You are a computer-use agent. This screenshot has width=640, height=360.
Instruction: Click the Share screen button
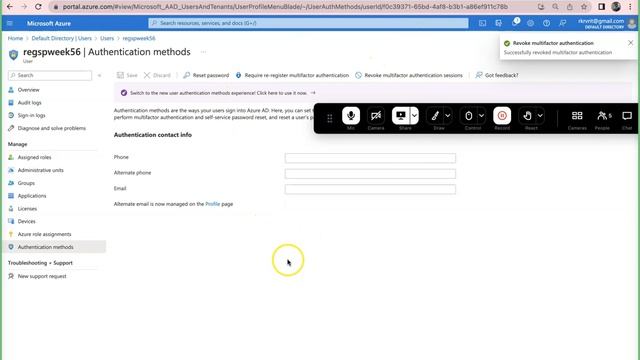click(x=401, y=116)
